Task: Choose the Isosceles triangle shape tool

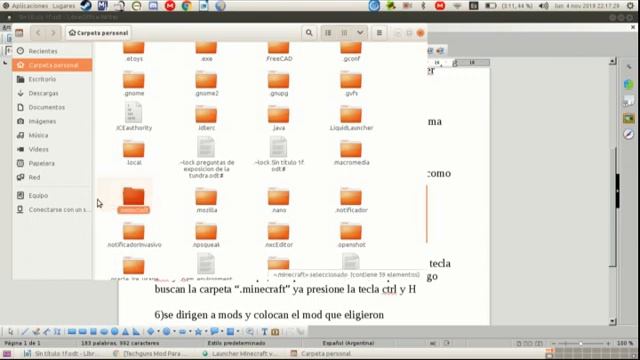Action: pyautogui.click(x=125, y=332)
